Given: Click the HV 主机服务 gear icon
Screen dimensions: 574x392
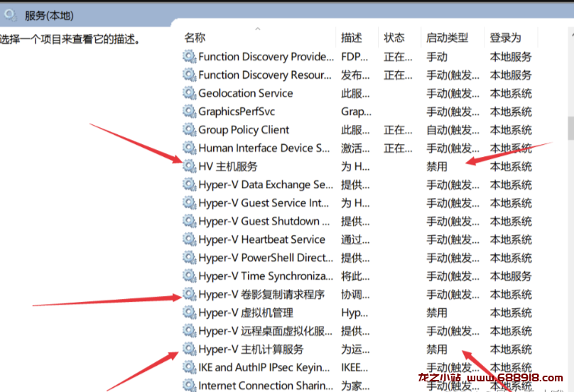Looking at the screenshot, I should coord(189,167).
